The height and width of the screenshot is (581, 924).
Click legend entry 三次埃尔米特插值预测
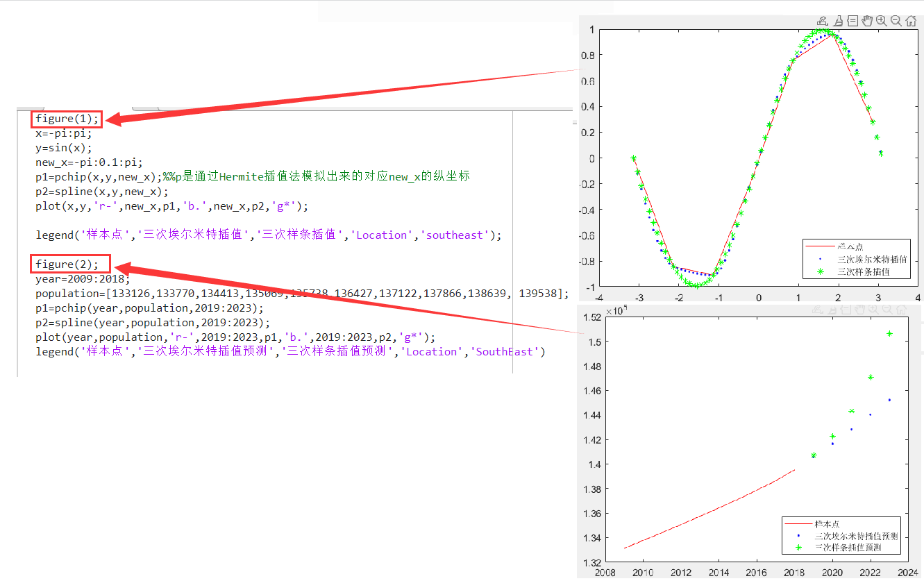tap(855, 536)
